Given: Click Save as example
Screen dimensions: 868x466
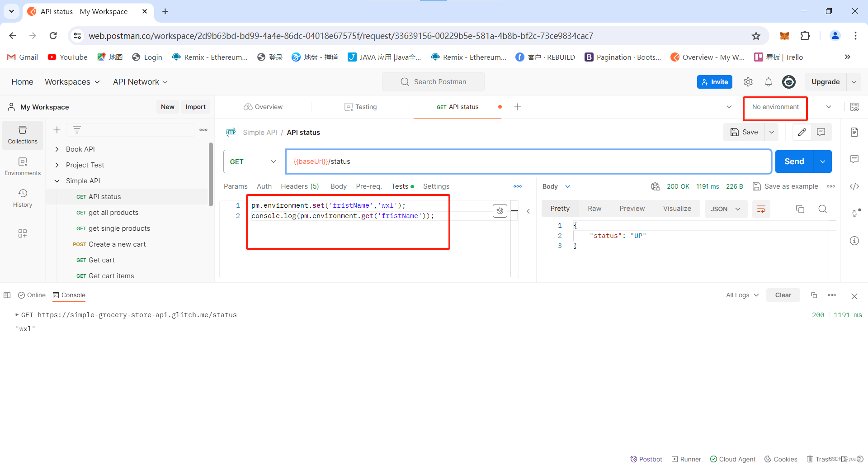Looking at the screenshot, I should tap(786, 186).
